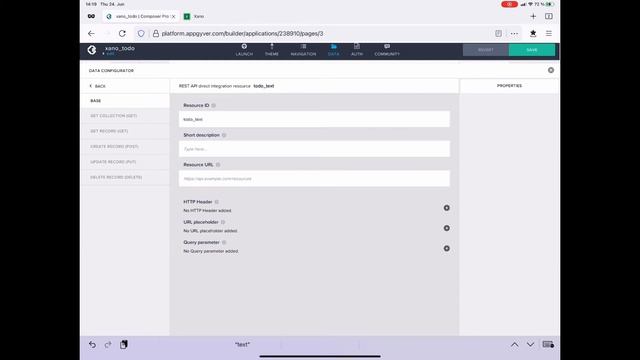Click the xano_todo app name
This screenshot has height=360, width=640.
pos(120,48)
